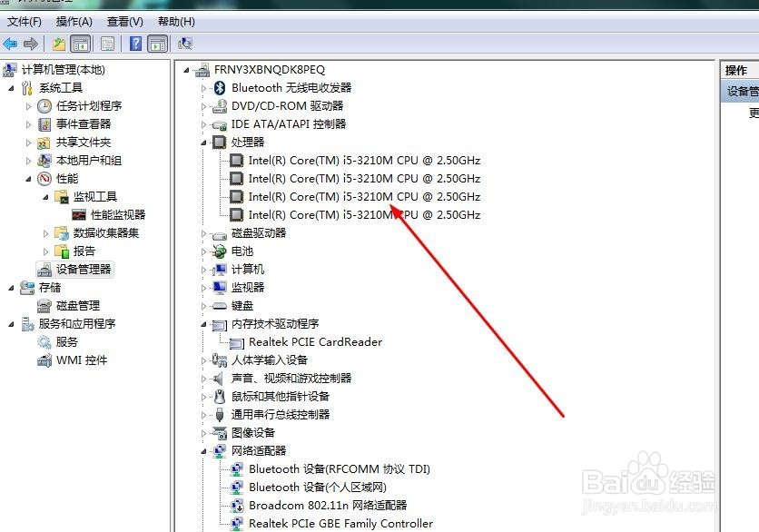Click the 任务计划程序 clock icon
Image resolution: width=759 pixels, height=532 pixels.
coord(44,106)
